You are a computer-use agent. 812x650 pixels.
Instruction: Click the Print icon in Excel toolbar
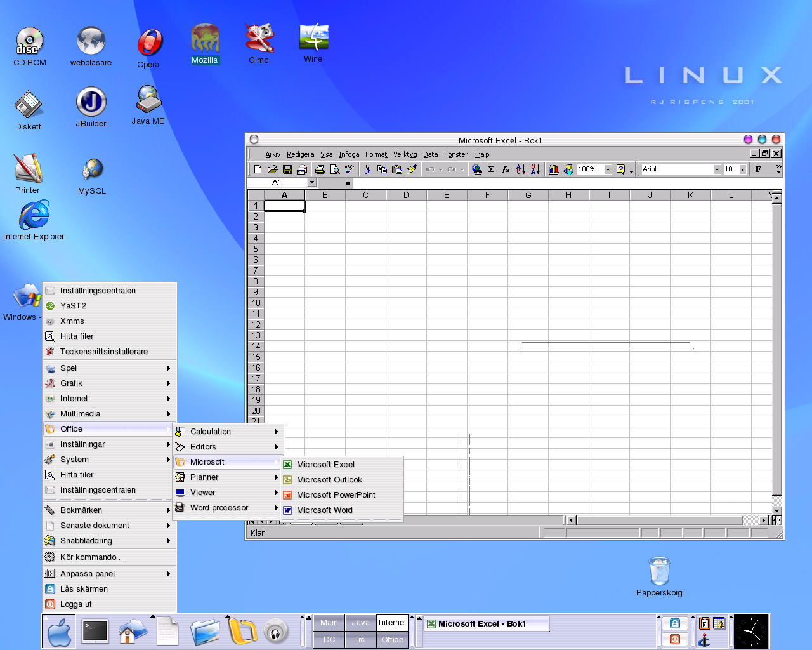coord(320,169)
